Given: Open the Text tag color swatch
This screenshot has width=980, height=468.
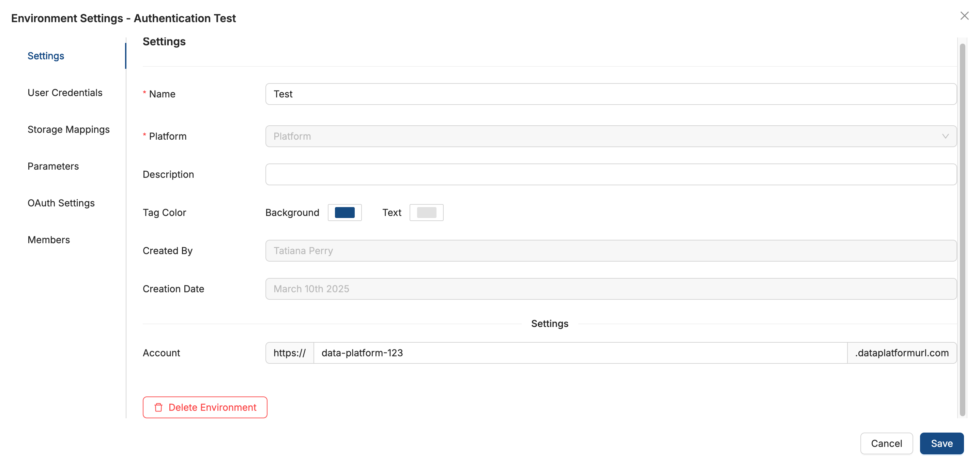Looking at the screenshot, I should point(426,213).
